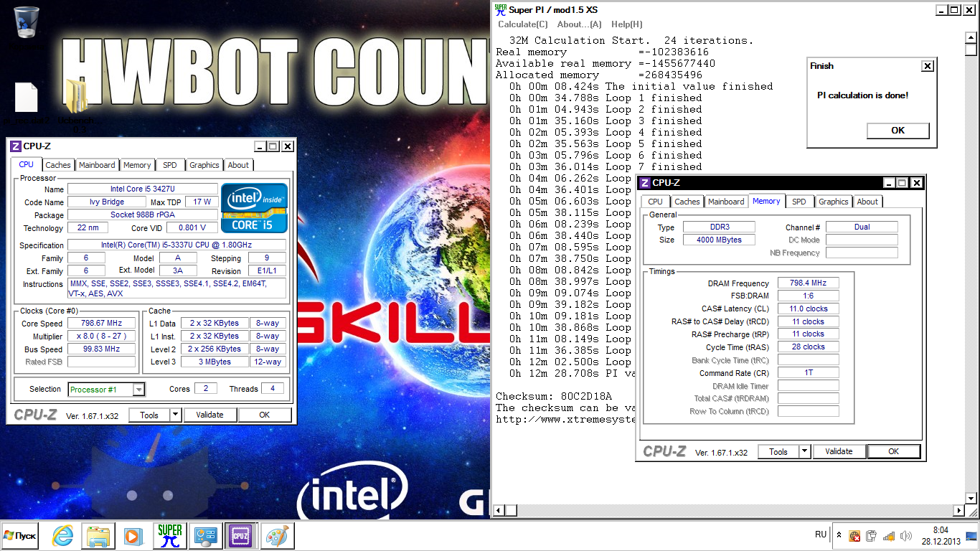This screenshot has width=980, height=551.
Task: Click Super PI horizontal scroll left arrow
Action: (x=499, y=511)
